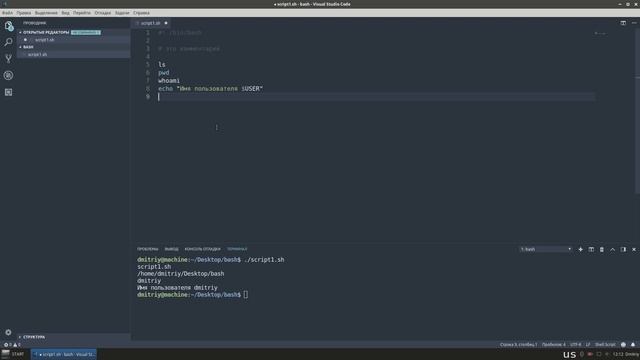Open the Source Control view
The image size is (640, 360).
(8, 59)
